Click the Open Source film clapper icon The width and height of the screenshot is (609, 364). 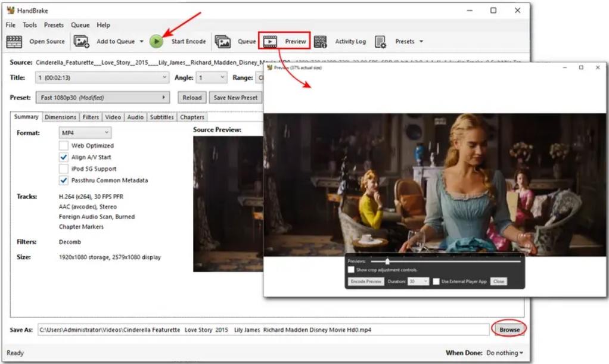tap(14, 42)
